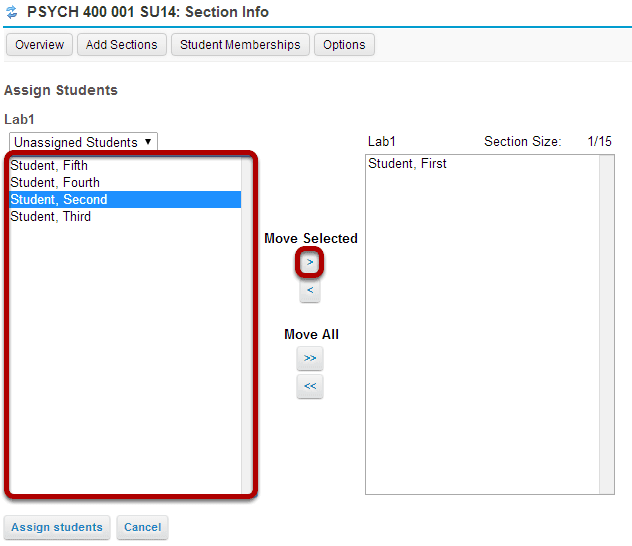This screenshot has width=632, height=546.
Task: Select Student, Fourth in the list
Action: pos(125,183)
